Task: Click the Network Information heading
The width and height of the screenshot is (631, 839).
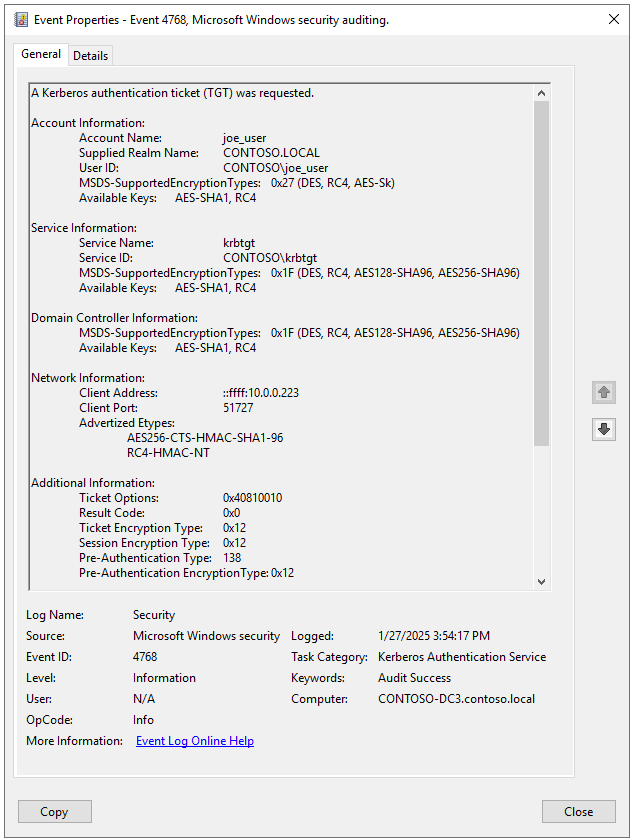Action: point(88,378)
